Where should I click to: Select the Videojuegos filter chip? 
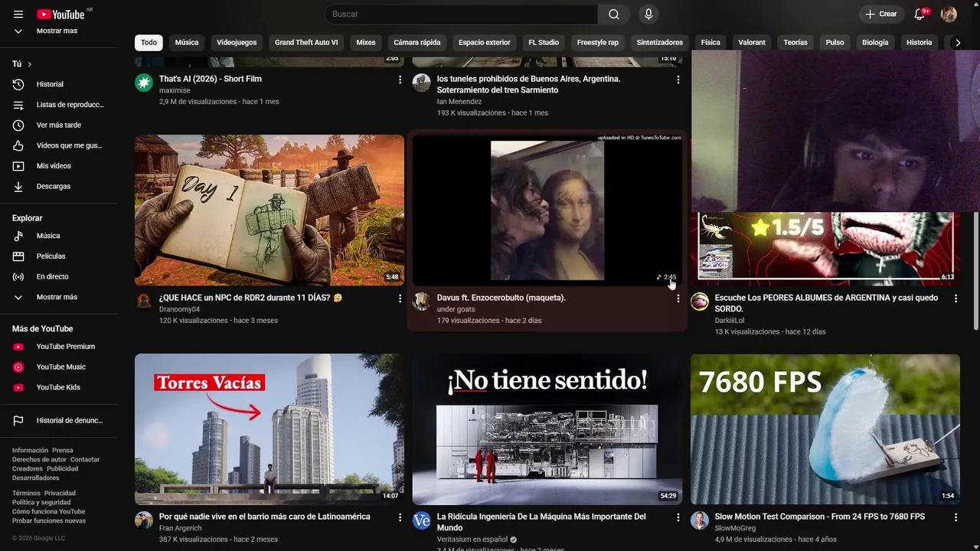click(x=237, y=43)
